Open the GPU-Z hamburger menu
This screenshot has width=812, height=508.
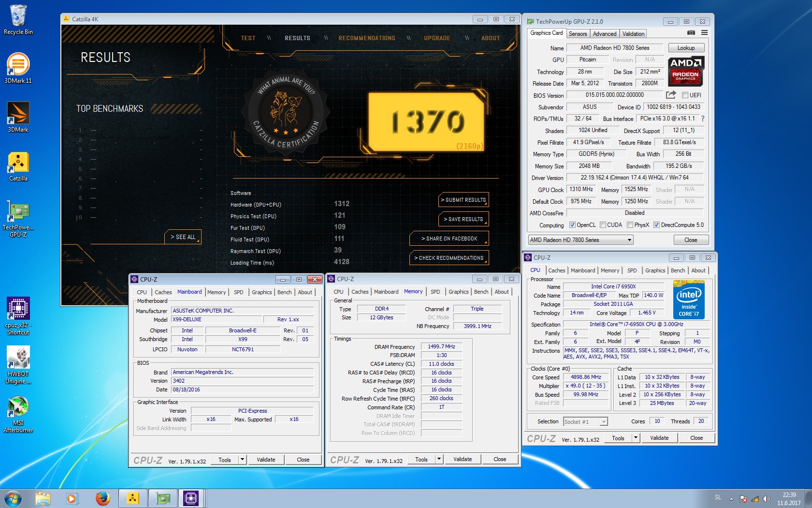(705, 32)
